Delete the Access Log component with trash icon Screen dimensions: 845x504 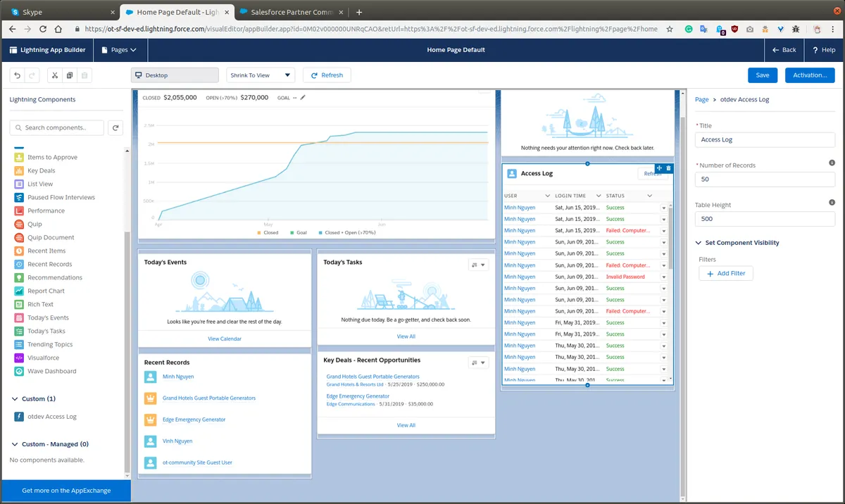(668, 168)
